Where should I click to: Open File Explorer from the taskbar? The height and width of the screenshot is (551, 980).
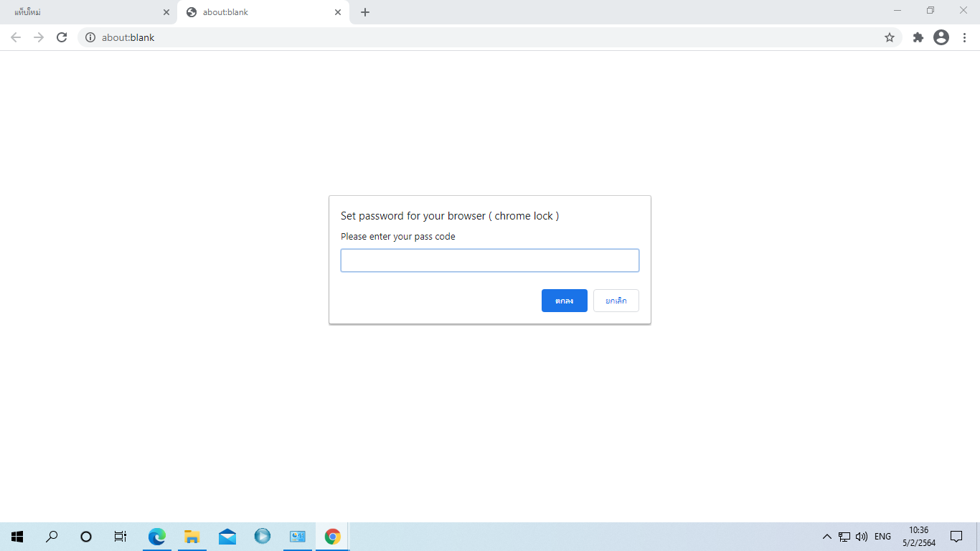(x=192, y=536)
